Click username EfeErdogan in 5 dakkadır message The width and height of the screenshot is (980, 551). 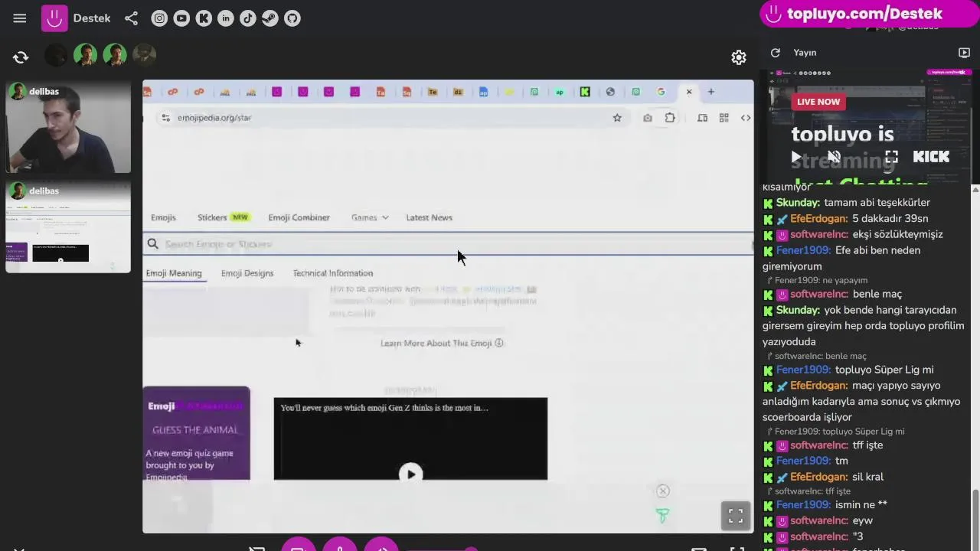click(818, 219)
